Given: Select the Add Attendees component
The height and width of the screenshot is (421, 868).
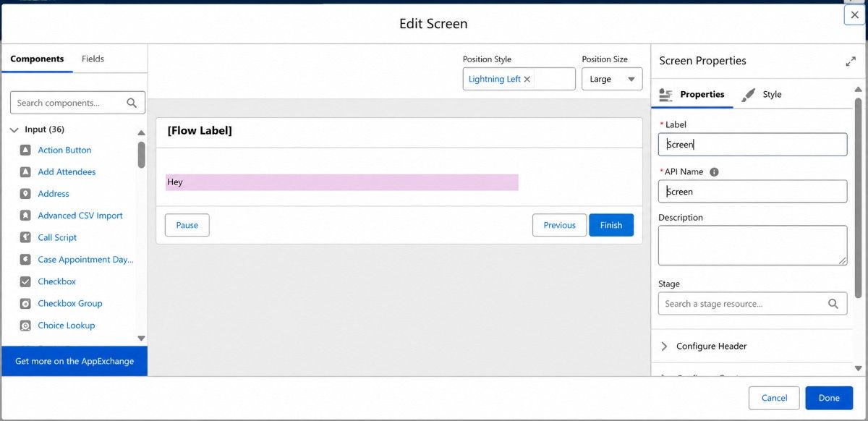Looking at the screenshot, I should 67,172.
